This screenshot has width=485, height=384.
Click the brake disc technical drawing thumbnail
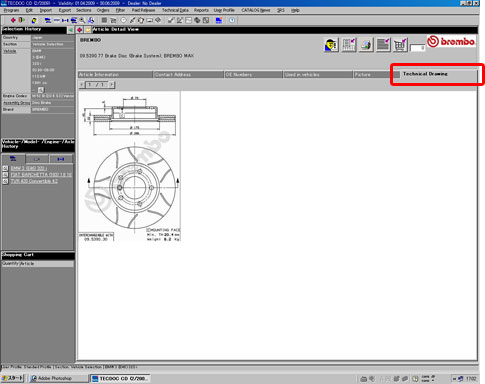click(130, 166)
